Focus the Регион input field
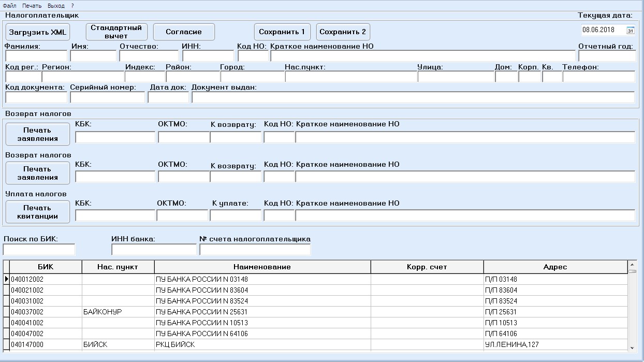 point(83,77)
